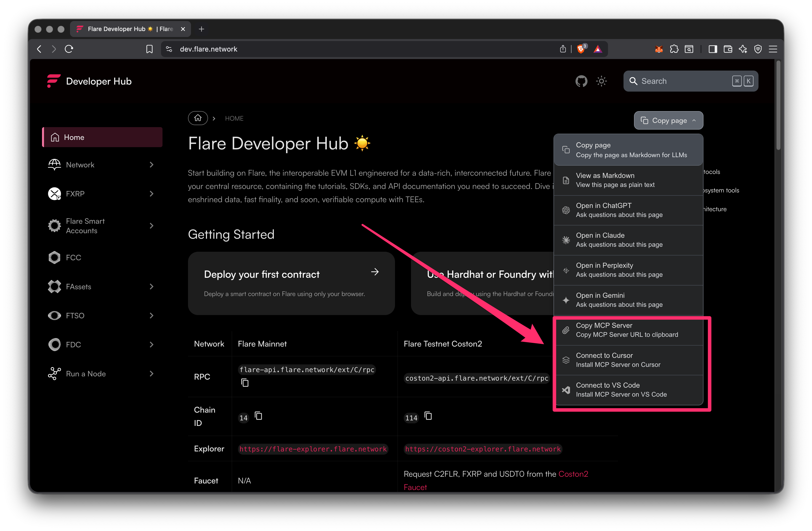Click the Brave Shields icon
812x531 pixels.
(x=581, y=49)
